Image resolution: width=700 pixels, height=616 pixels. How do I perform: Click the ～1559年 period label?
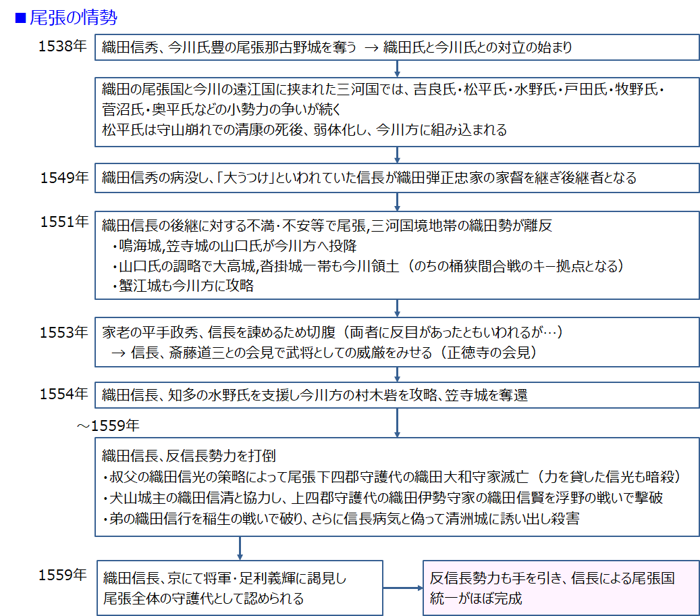(108, 426)
